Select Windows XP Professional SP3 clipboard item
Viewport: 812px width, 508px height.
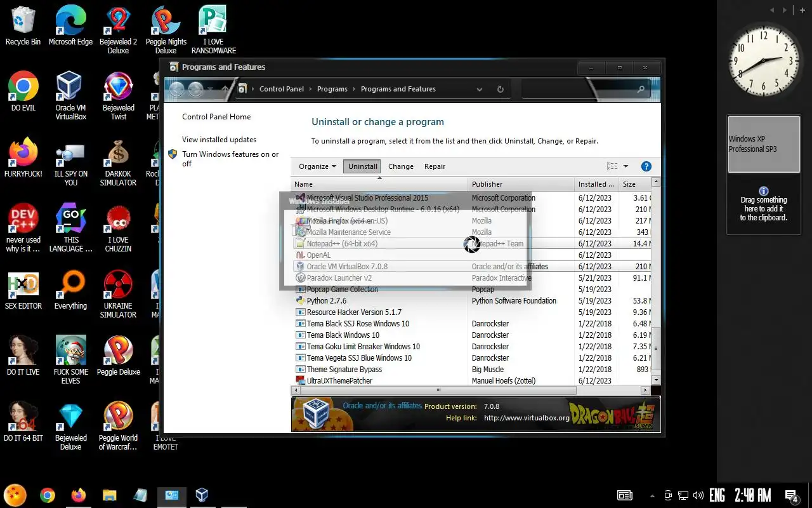764,144
